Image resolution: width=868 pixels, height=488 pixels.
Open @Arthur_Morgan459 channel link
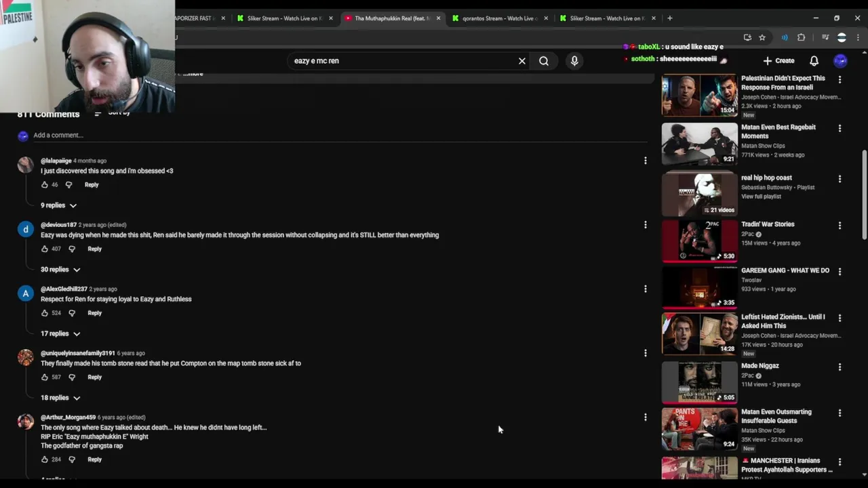(x=68, y=418)
